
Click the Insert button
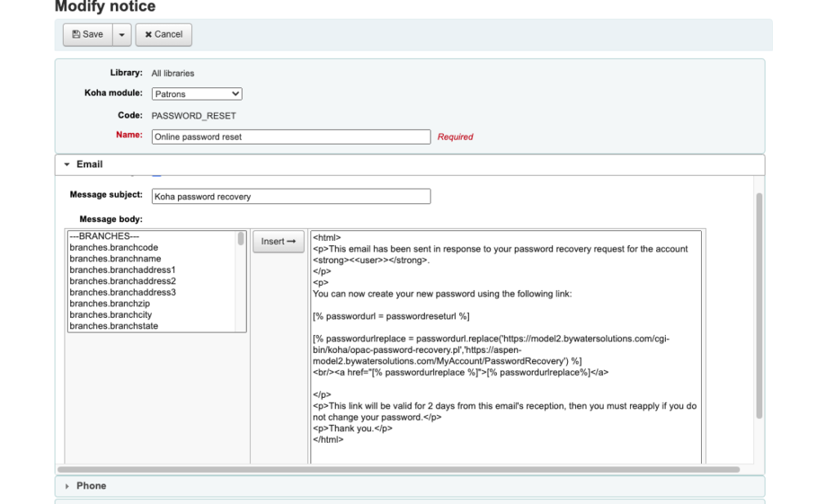point(279,242)
